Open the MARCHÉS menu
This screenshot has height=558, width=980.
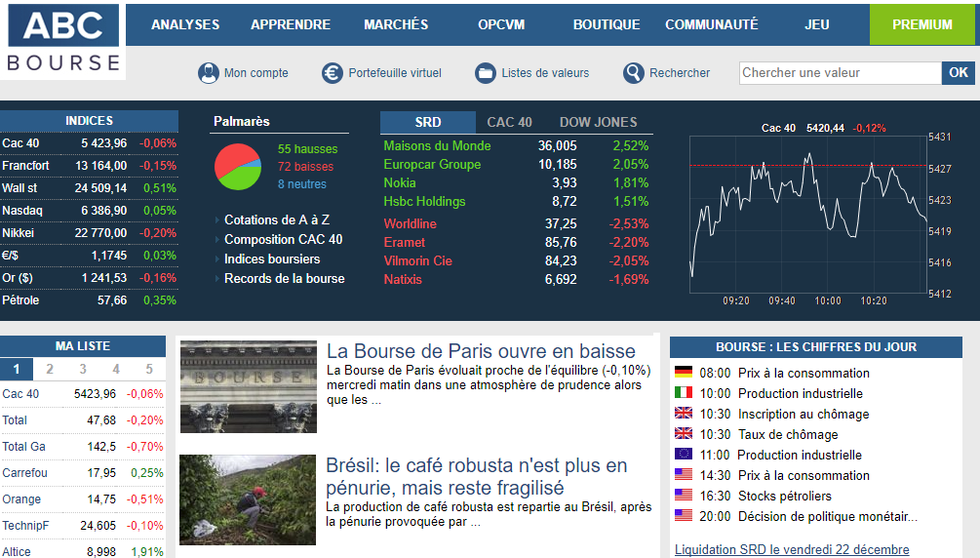coord(396,24)
